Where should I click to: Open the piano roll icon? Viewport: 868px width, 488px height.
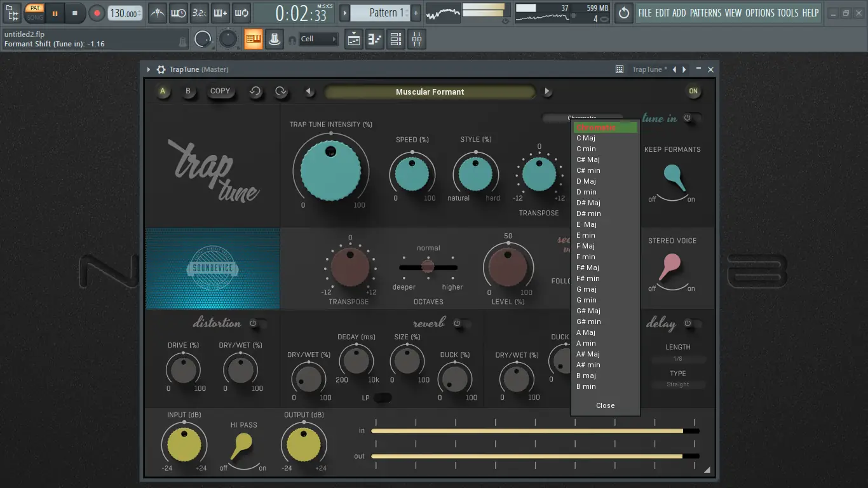[375, 39]
